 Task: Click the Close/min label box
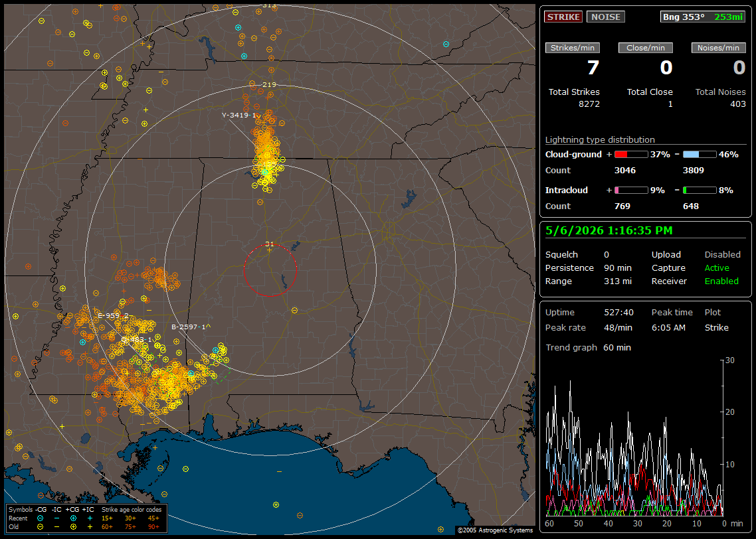[x=646, y=48]
